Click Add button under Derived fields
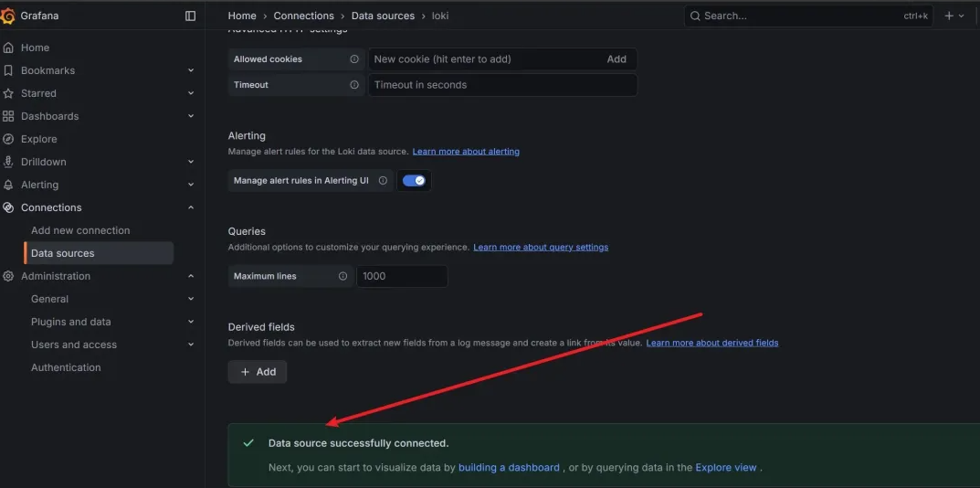The image size is (980, 488). pos(258,372)
